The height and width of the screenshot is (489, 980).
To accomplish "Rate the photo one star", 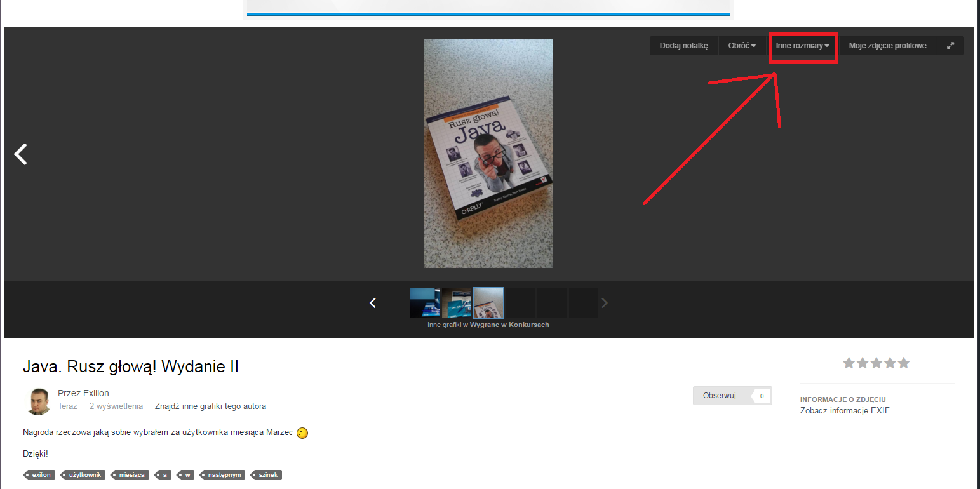I will click(x=849, y=363).
